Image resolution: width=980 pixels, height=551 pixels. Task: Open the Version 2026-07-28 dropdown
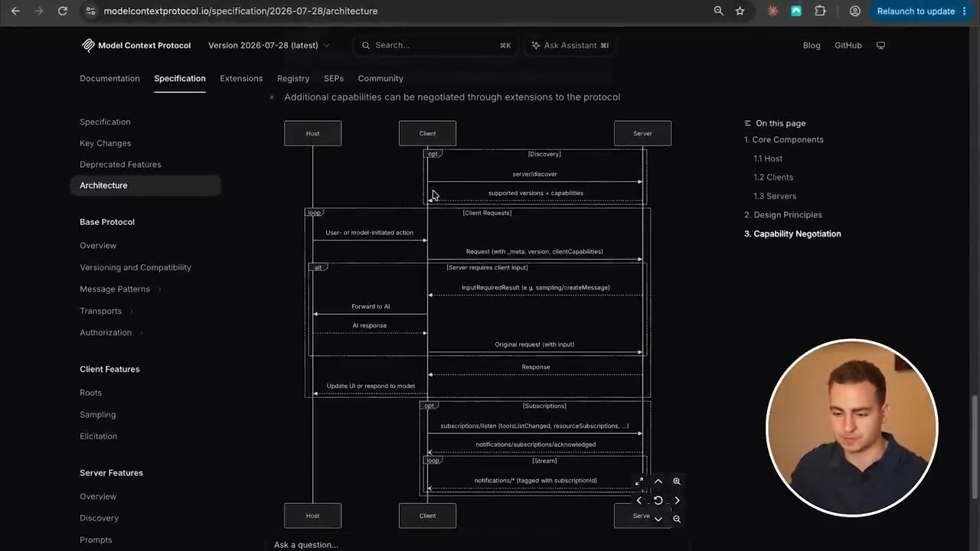269,45
